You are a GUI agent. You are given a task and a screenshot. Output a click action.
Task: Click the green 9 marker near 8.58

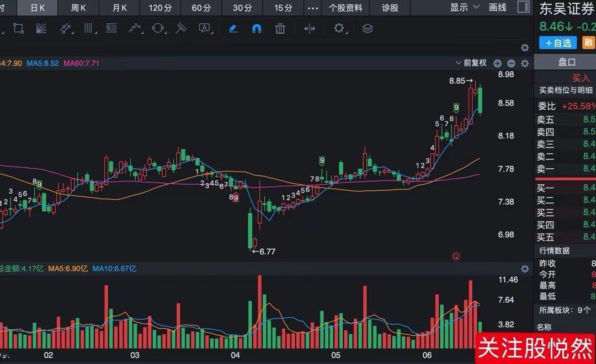pyautogui.click(x=456, y=108)
